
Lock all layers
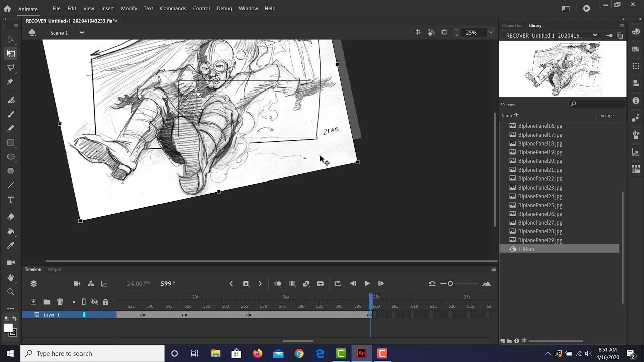[105, 302]
